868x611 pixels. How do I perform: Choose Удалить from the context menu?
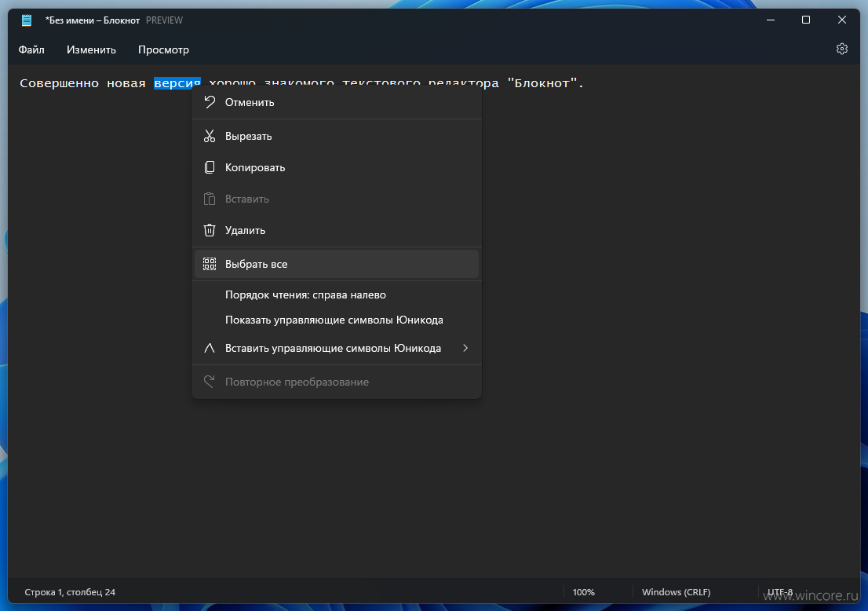337,230
